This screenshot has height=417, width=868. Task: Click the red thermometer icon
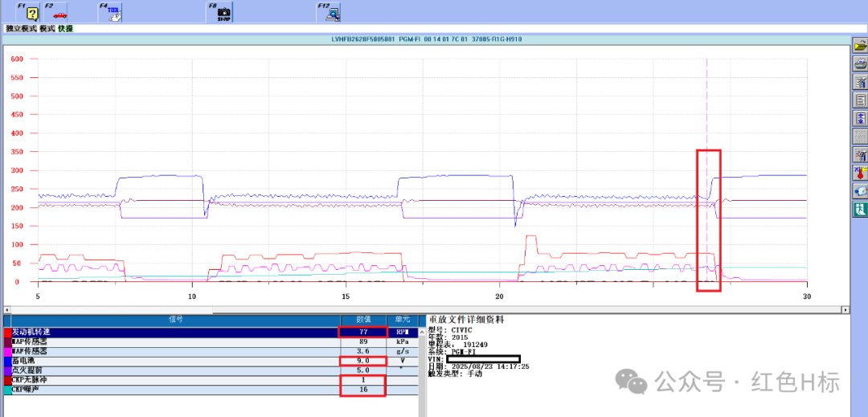click(x=860, y=173)
